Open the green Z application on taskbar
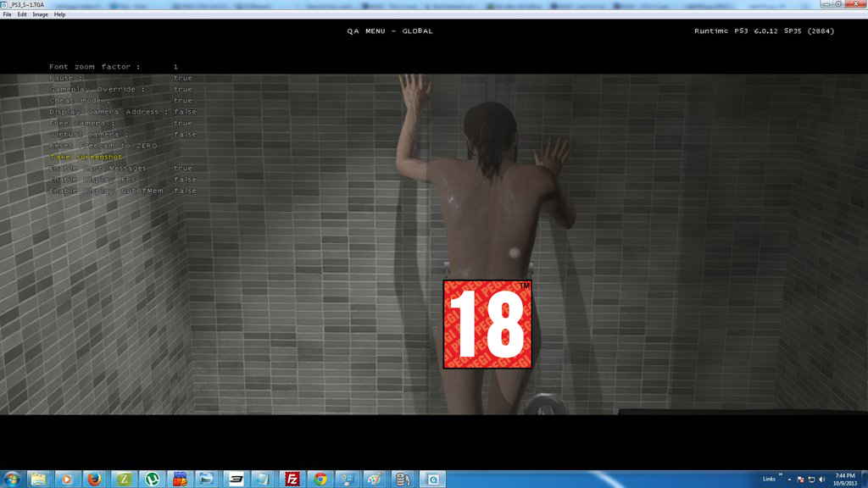The height and width of the screenshot is (488, 868). point(124,480)
